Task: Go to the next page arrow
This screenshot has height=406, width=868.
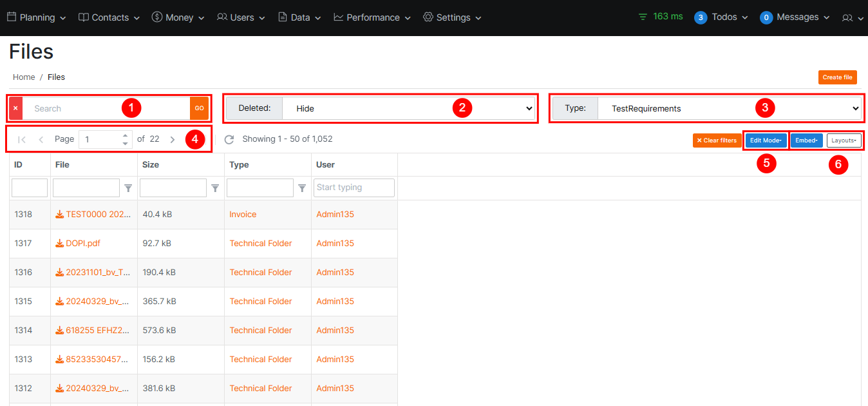Action: click(173, 139)
